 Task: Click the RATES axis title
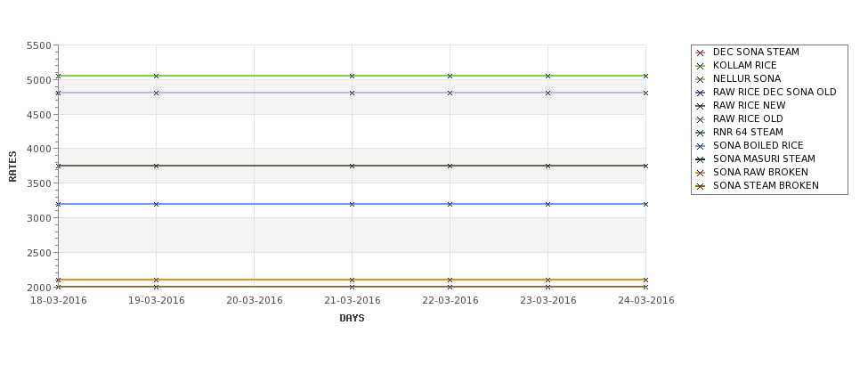click(12, 167)
